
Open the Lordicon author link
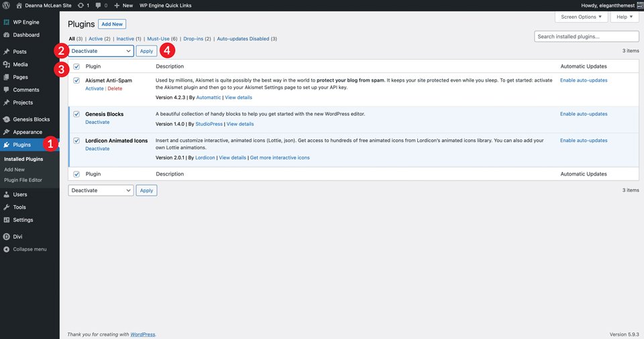[205, 157]
